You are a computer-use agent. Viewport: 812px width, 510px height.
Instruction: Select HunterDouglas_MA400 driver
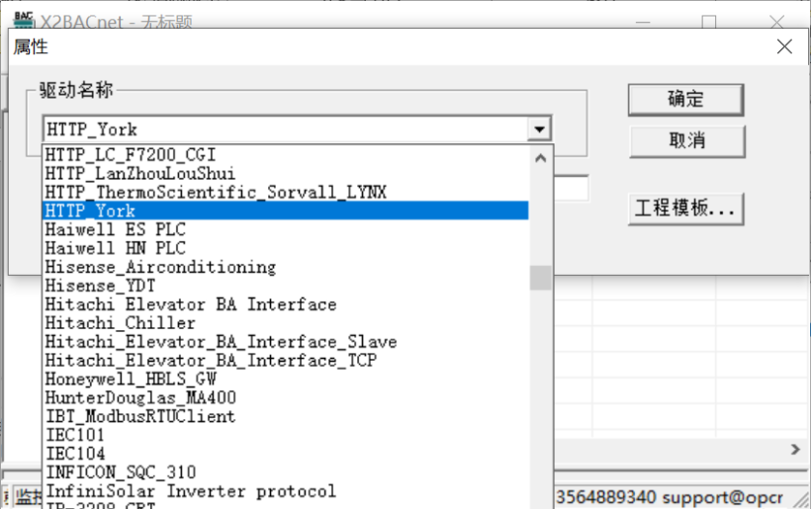pos(286,397)
